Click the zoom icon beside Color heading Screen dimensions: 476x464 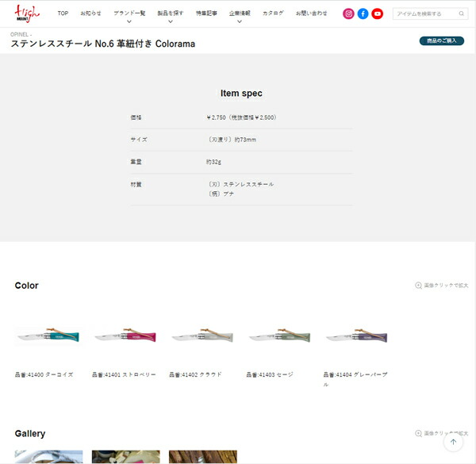click(419, 286)
